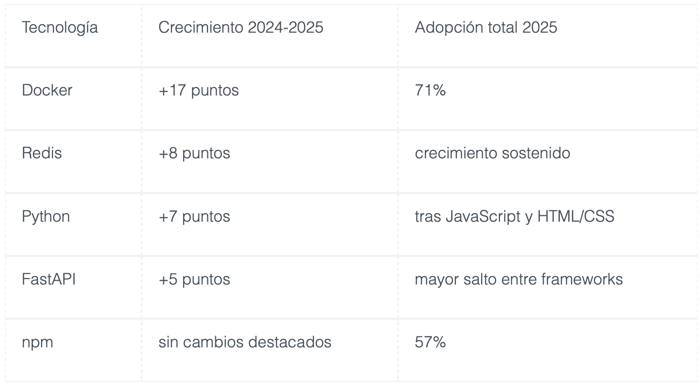Select the +5 puntos cell

click(x=194, y=280)
